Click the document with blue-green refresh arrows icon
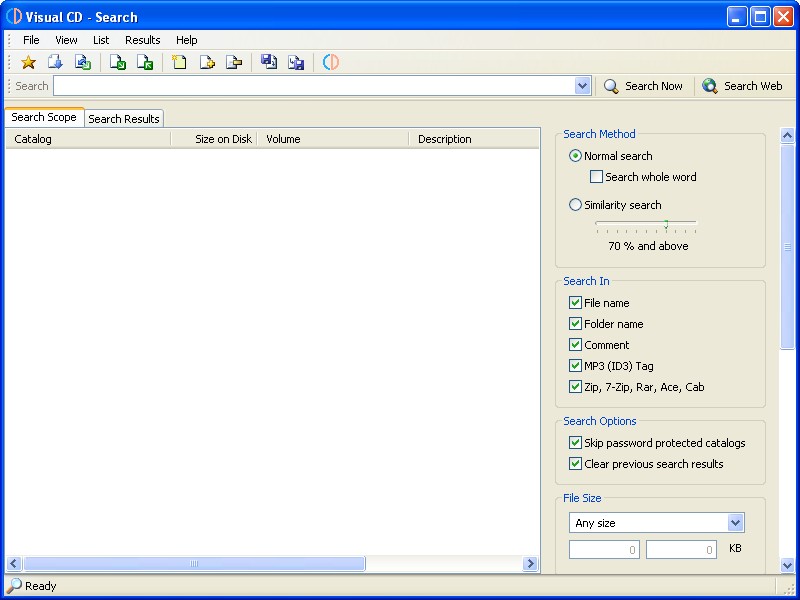The width and height of the screenshot is (800, 600). (x=83, y=63)
